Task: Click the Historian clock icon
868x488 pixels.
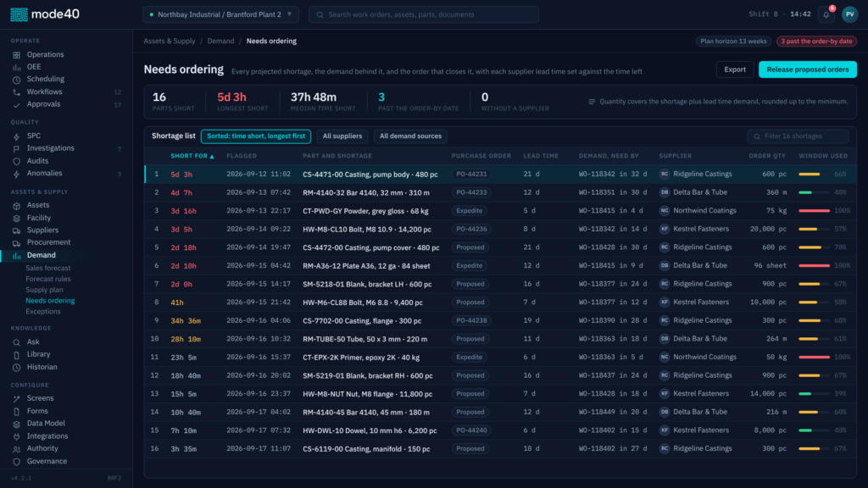Action: pyautogui.click(x=17, y=368)
